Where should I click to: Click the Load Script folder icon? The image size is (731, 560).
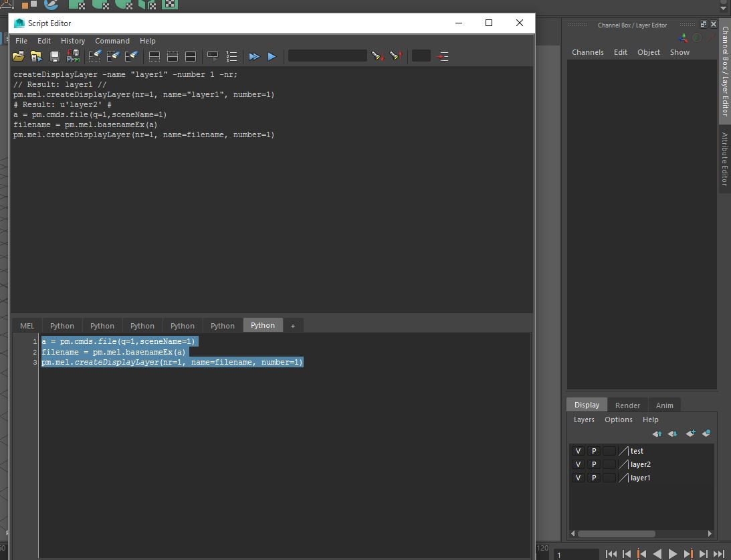(18, 56)
